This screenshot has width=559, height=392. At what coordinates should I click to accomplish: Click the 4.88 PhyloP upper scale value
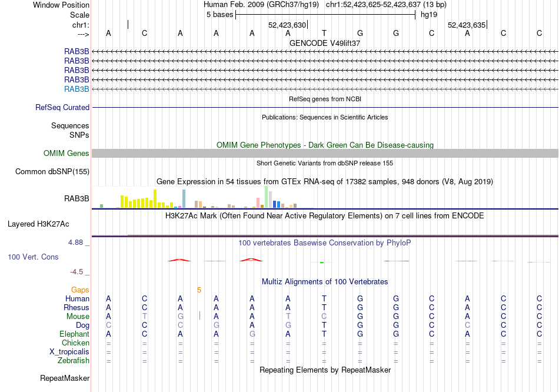[75, 242]
